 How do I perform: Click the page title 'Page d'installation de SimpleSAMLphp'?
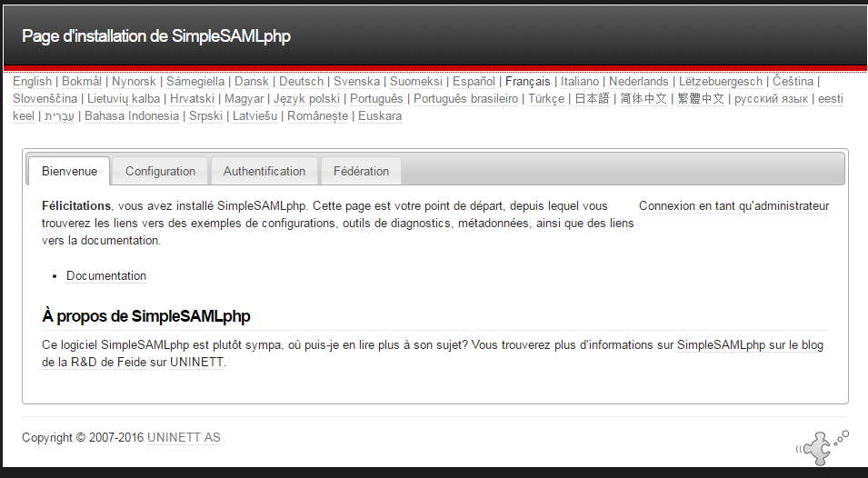click(156, 36)
